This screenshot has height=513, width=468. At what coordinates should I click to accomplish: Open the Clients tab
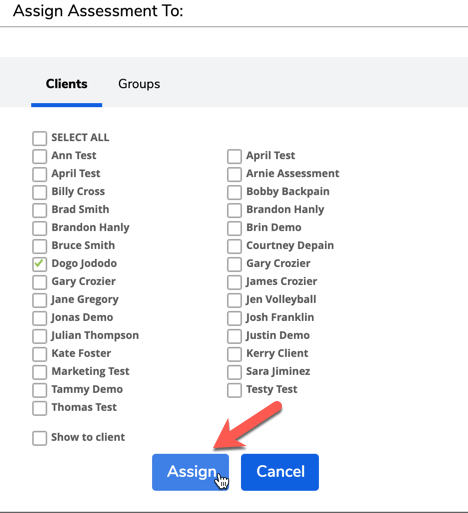pos(67,84)
